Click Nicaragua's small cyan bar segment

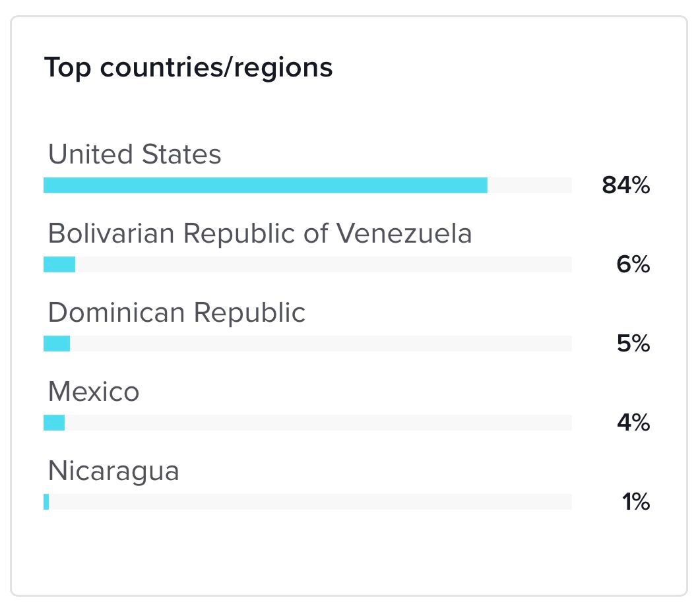pos(46,502)
